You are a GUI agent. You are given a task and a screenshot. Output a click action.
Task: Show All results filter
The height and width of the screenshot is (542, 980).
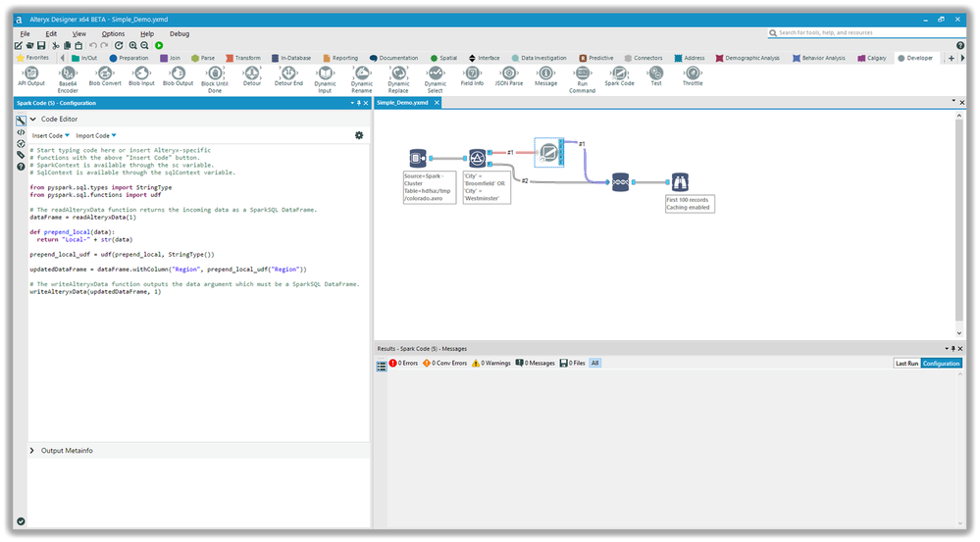[x=595, y=363]
